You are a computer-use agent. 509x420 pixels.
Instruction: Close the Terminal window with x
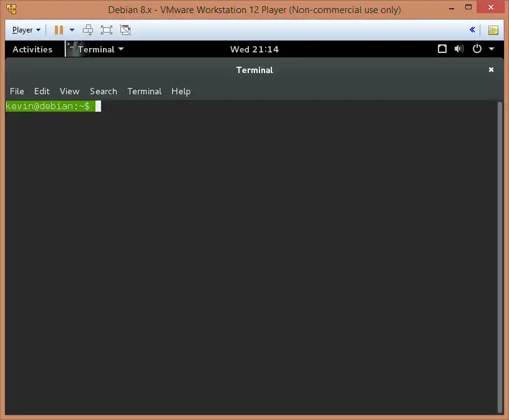tap(491, 69)
